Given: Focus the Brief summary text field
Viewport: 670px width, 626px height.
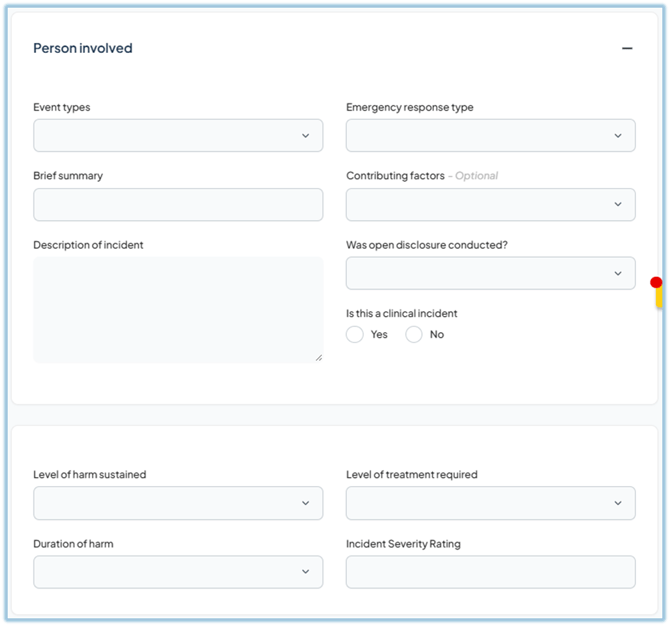Looking at the screenshot, I should tap(178, 205).
